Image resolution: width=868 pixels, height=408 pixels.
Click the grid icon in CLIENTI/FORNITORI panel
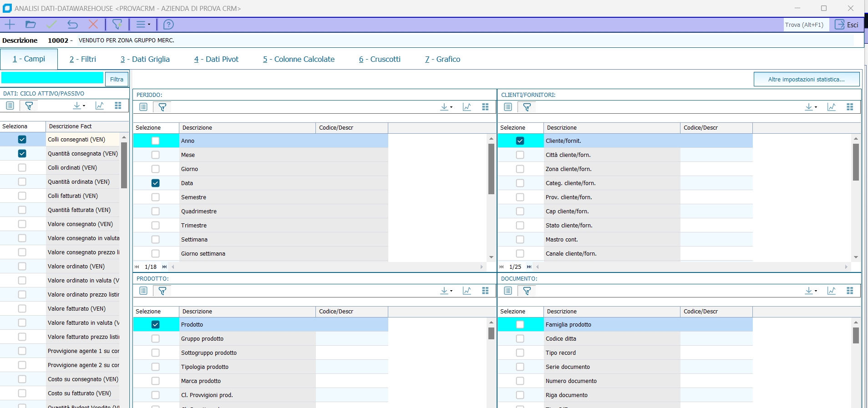coord(850,107)
